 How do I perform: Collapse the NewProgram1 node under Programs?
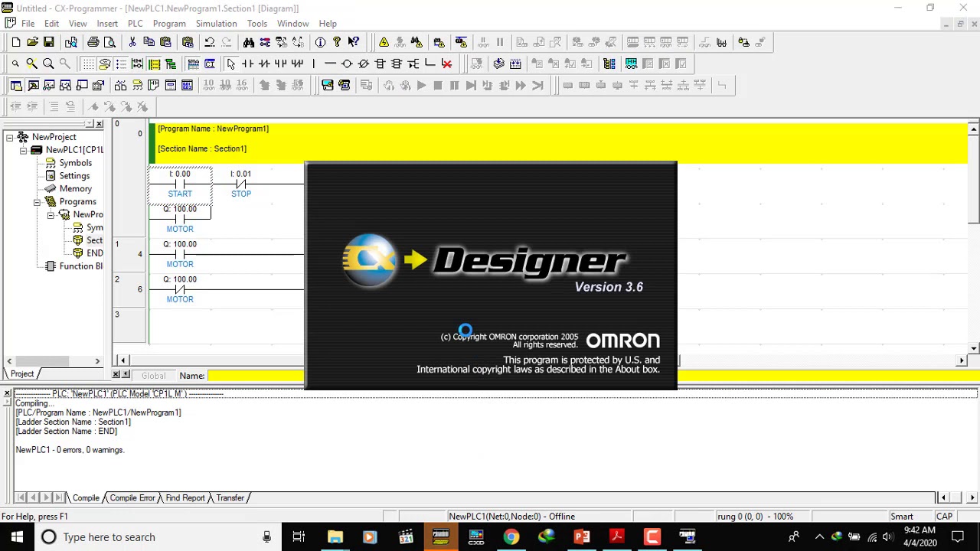pyautogui.click(x=51, y=215)
